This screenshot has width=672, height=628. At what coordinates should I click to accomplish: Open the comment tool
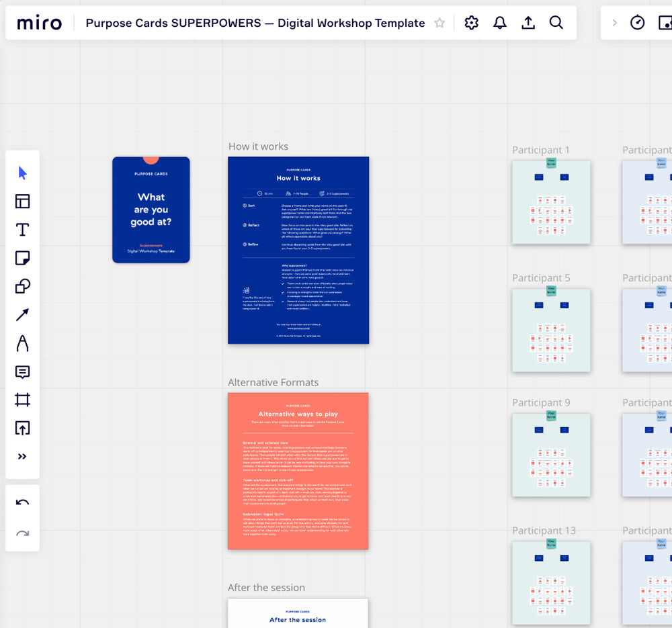(22, 372)
